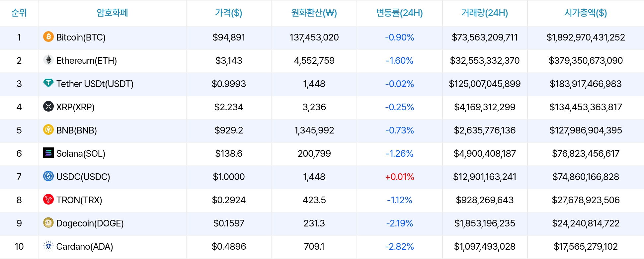Viewport: 644px width, 259px height.
Task: Sort by 시가총액($) column header
Action: pyautogui.click(x=586, y=13)
